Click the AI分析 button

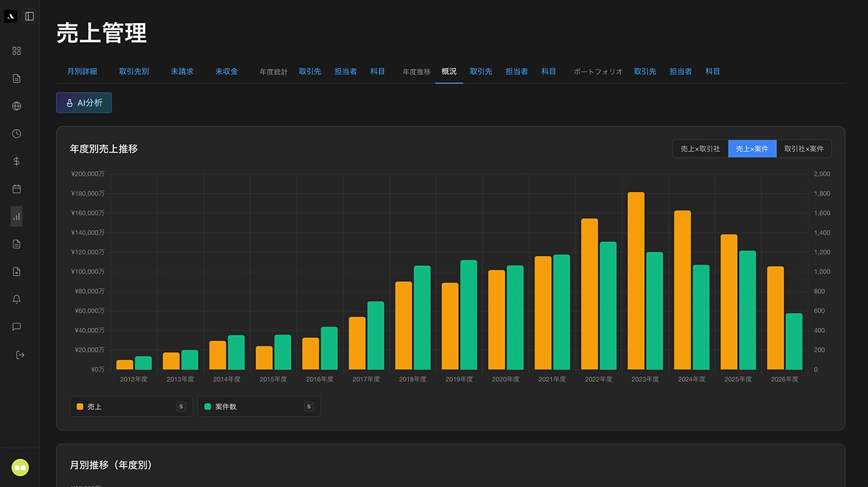point(84,103)
